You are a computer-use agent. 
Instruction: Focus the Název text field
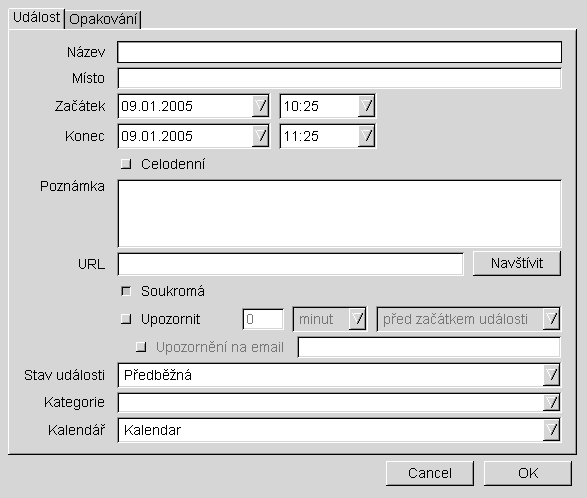[x=340, y=52]
